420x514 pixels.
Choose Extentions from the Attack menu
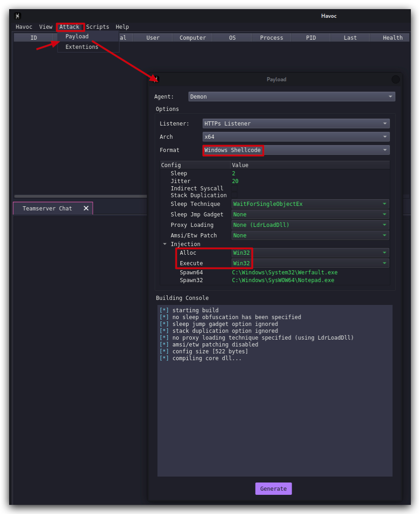pos(88,47)
